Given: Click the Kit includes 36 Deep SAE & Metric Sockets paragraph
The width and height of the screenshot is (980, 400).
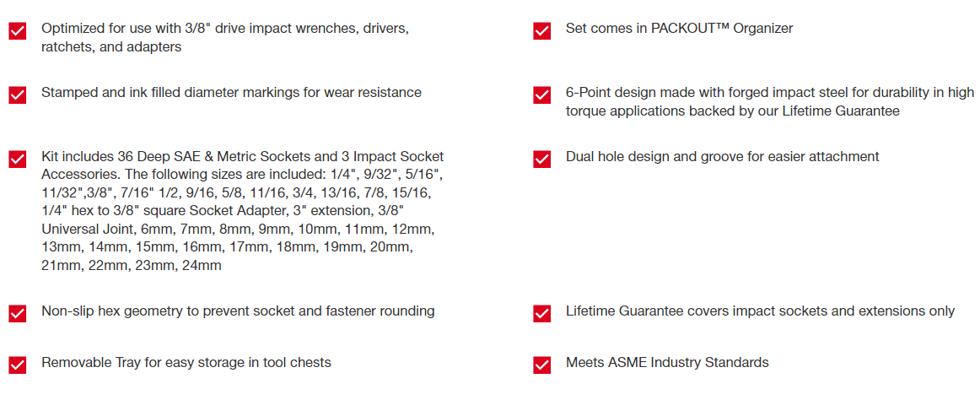Looking at the screenshot, I should pos(242,211).
